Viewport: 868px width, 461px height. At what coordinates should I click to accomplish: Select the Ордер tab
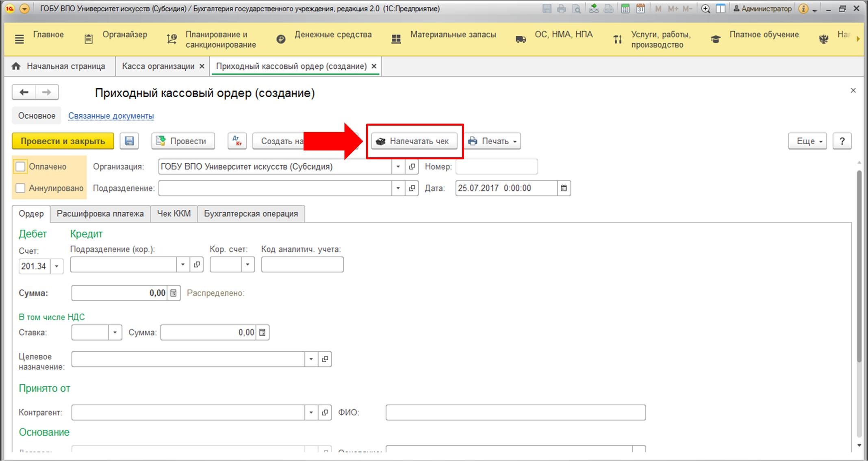[x=31, y=214]
